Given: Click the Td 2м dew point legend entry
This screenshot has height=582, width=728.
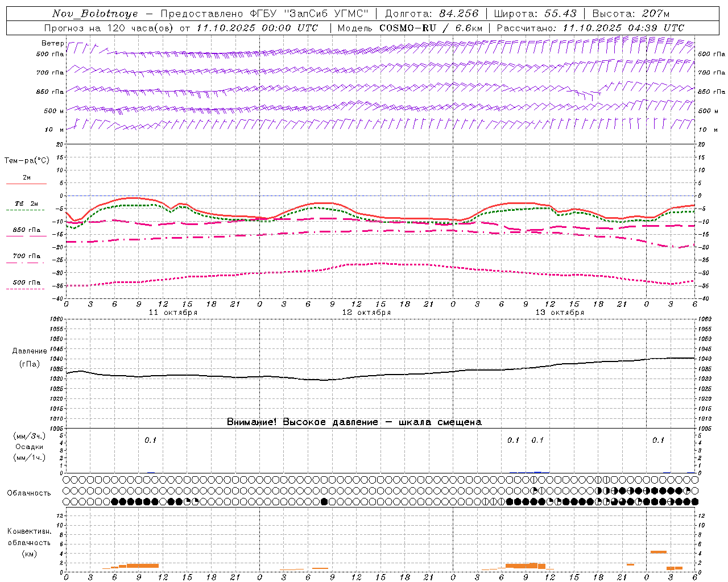Looking at the screenshot, I should [27, 203].
